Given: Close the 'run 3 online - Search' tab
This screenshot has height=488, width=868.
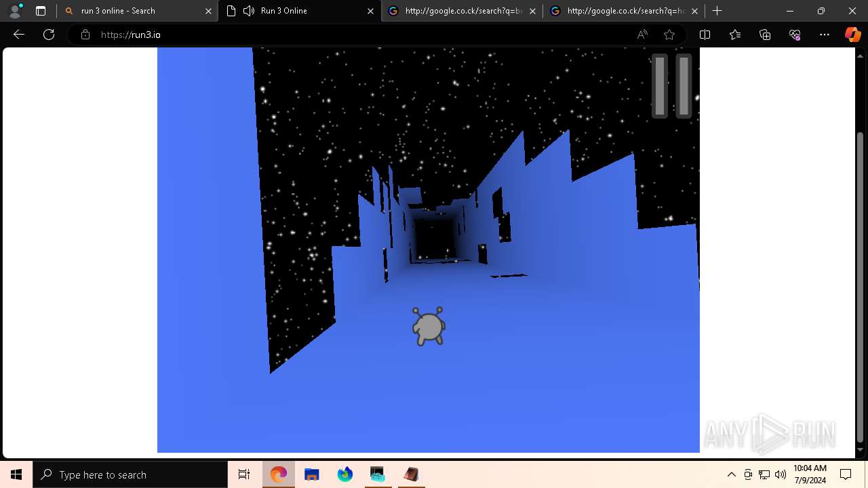Looking at the screenshot, I should [209, 11].
